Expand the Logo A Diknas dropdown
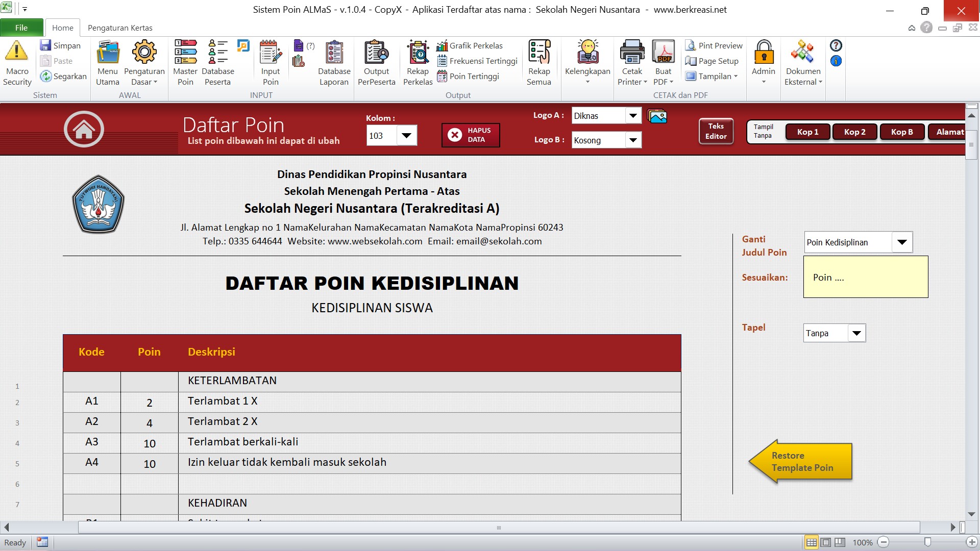Screen dimensions: 980x551 click(633, 116)
